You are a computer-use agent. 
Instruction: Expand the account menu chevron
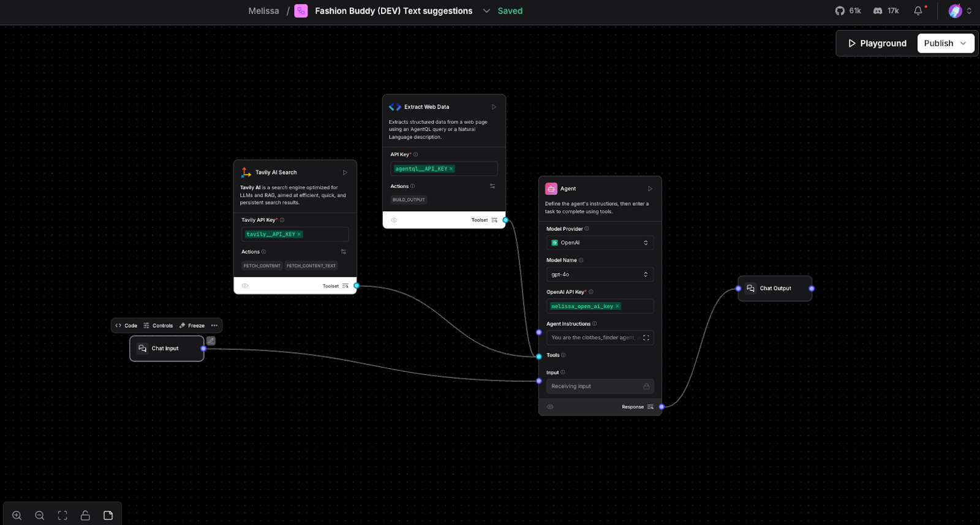pyautogui.click(x=969, y=10)
